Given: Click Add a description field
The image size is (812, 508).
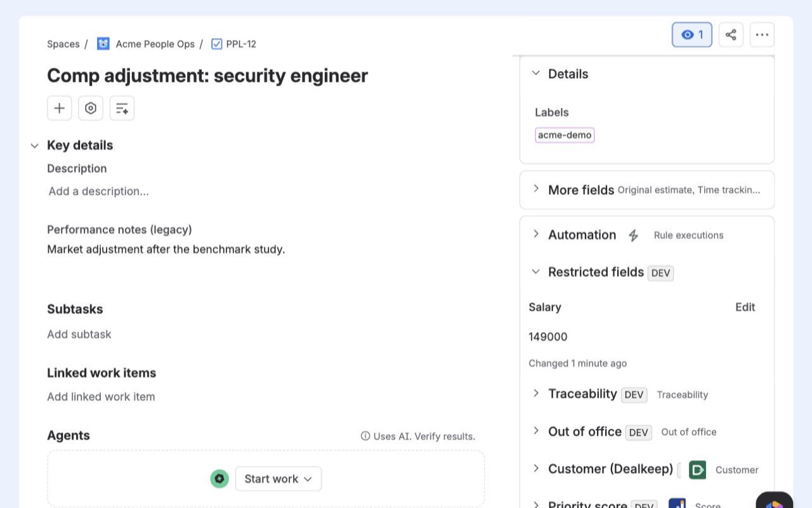Looking at the screenshot, I should click(99, 191).
